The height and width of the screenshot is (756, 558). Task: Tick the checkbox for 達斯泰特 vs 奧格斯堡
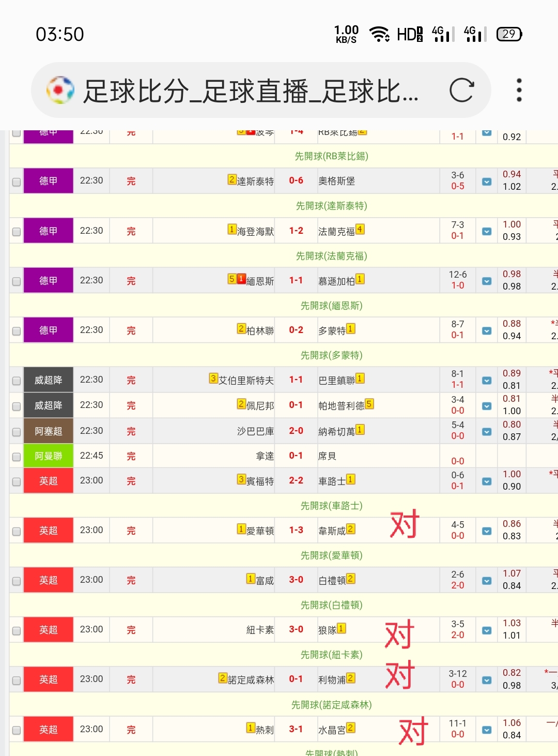[17, 182]
